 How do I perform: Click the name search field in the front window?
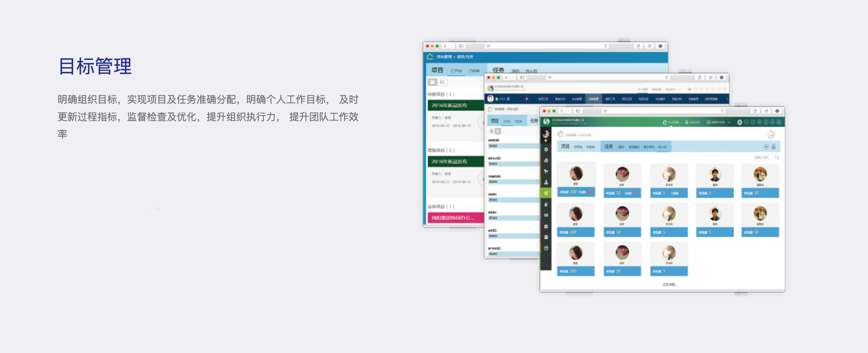761,157
